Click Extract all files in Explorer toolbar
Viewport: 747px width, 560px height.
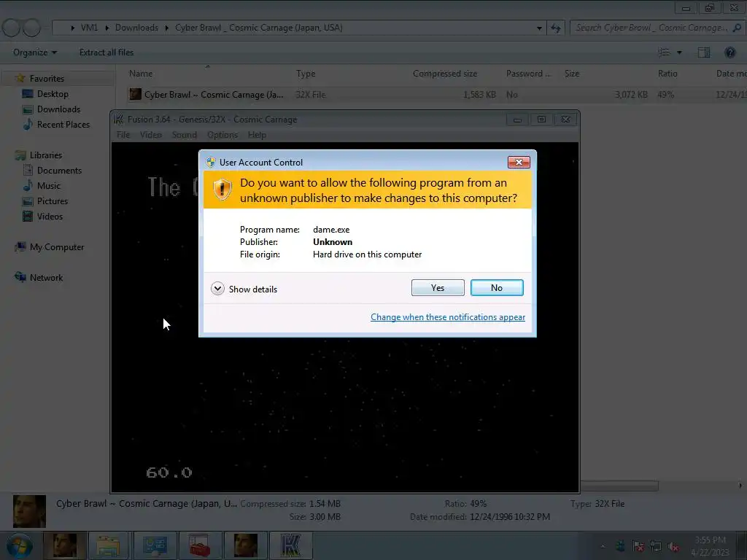[x=107, y=52]
